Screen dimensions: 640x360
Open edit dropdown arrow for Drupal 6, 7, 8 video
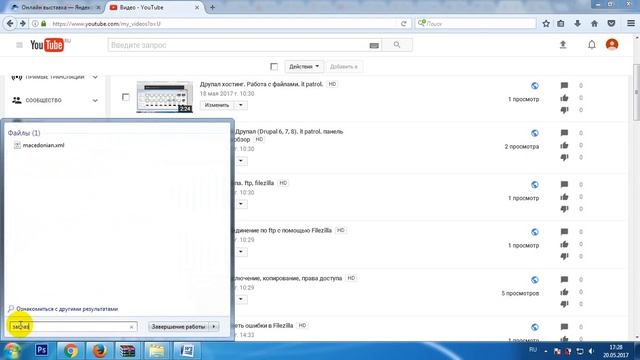click(241, 160)
